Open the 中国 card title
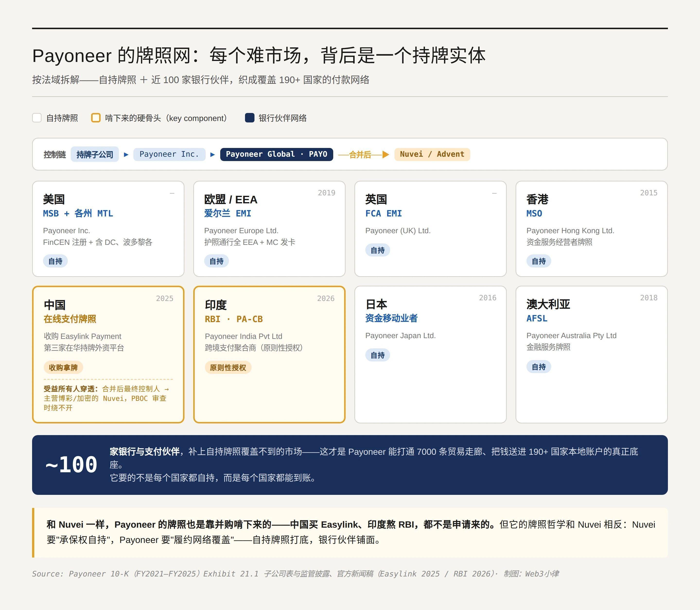 click(54, 305)
